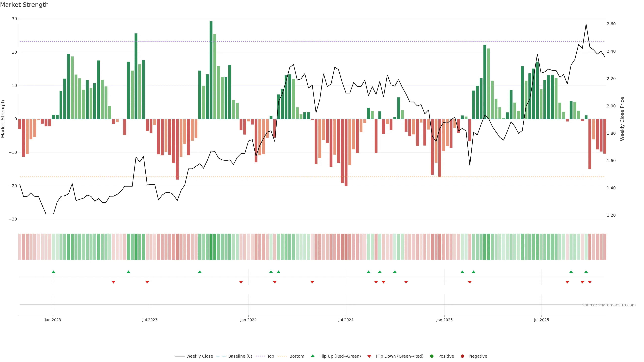
Task: Click the last red flip-down triangle marker
Action: point(590,282)
